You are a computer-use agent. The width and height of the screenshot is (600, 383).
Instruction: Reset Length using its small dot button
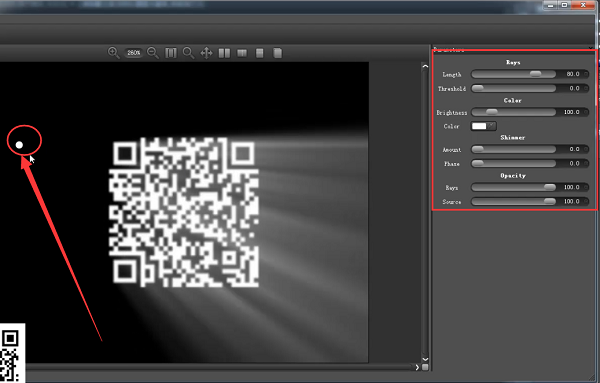pos(586,74)
